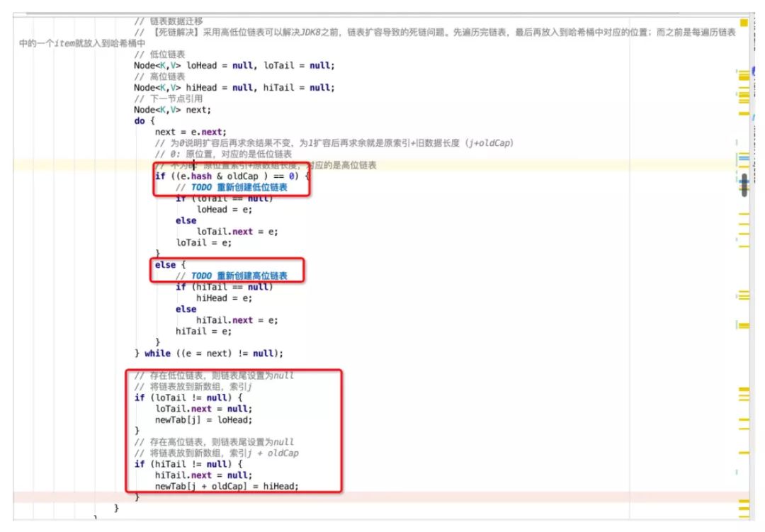Click the 'Node<K,V> next;' line
This screenshot has width=765, height=532.
(x=172, y=110)
